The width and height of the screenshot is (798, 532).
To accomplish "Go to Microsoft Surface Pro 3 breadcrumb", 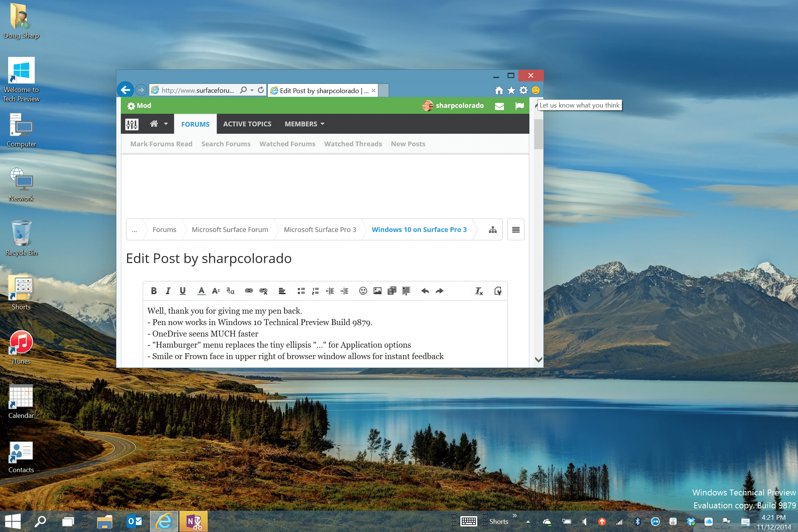I will tap(320, 230).
